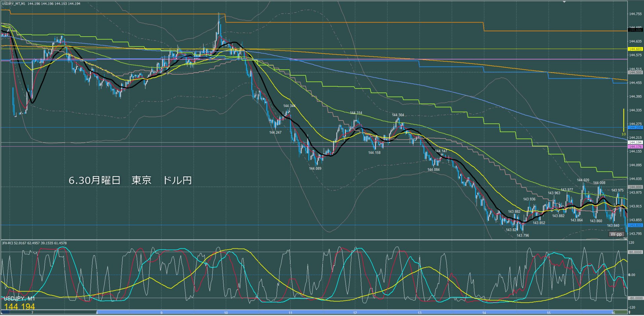
Task: Click the 143.796 low price marker
Action: (523, 235)
